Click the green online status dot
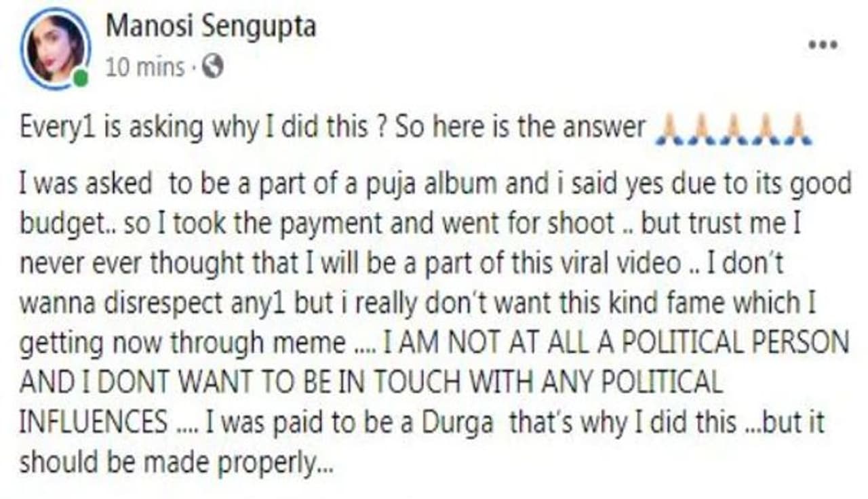Image resolution: width=868 pixels, height=499 pixels. [x=81, y=79]
